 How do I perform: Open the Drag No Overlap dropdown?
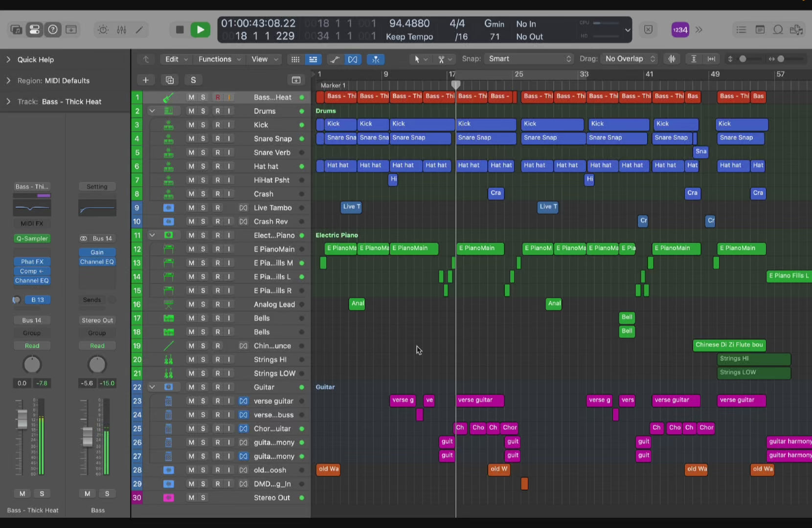(x=630, y=59)
